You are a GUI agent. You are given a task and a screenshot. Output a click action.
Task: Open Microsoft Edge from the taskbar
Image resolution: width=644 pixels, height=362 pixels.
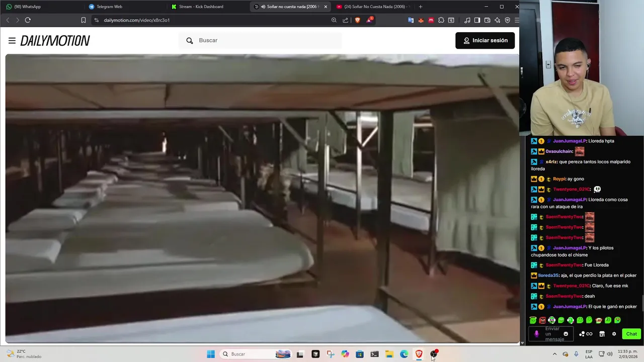pos(404,354)
